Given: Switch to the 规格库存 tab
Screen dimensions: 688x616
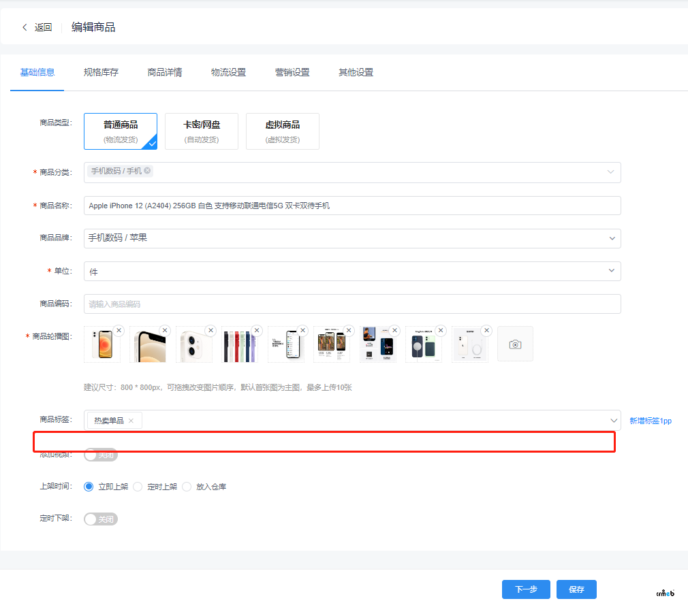Looking at the screenshot, I should pos(101,72).
